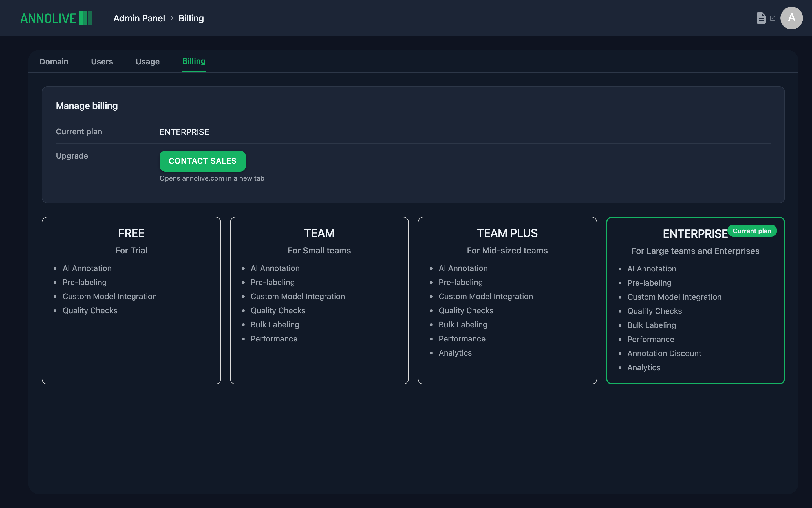Click Bulk Labeling in TEAM PLUS card
Image resolution: width=812 pixels, height=508 pixels.
click(463, 325)
